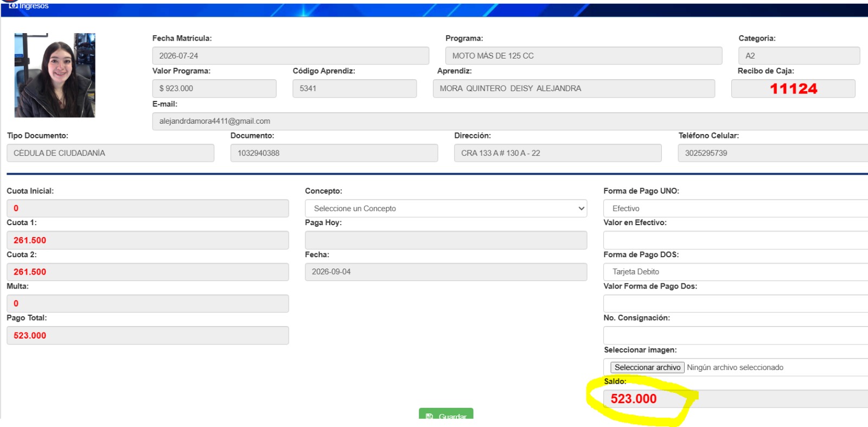Click the E-mail field
Image resolution: width=868 pixels, height=427 pixels.
click(510, 121)
